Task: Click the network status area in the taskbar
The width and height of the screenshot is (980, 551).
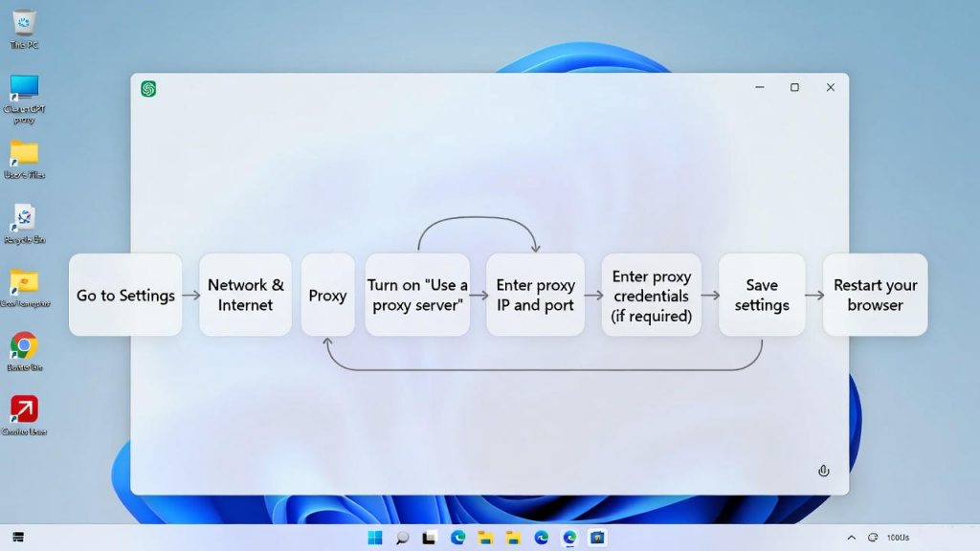Action: (x=873, y=538)
